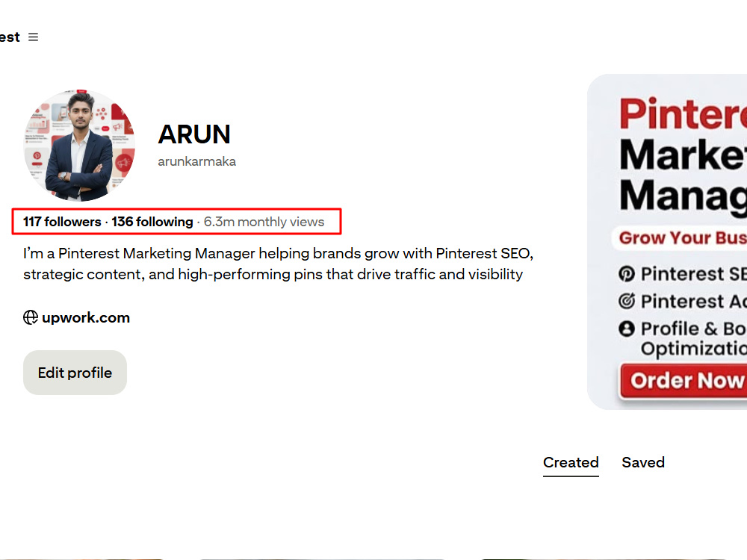Click the Order Now banner button
This screenshot has width=747, height=560.
(684, 381)
